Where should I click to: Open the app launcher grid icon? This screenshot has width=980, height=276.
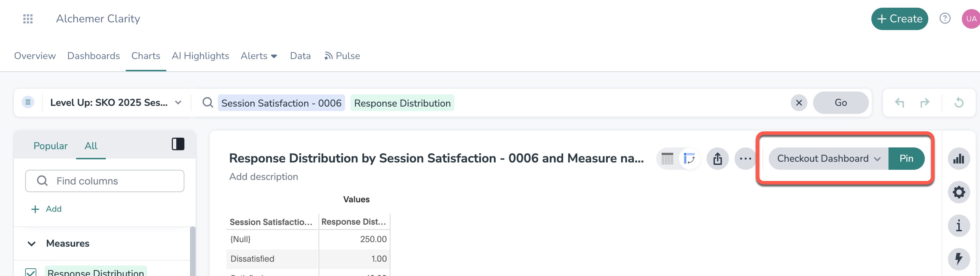(28, 19)
